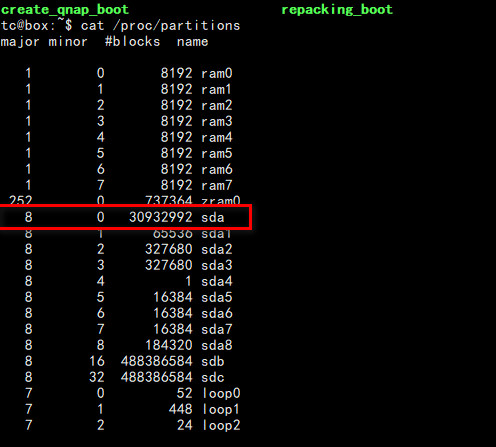Click the sdc block count 488386584
The width and height of the screenshot is (496, 447).
click(x=157, y=377)
